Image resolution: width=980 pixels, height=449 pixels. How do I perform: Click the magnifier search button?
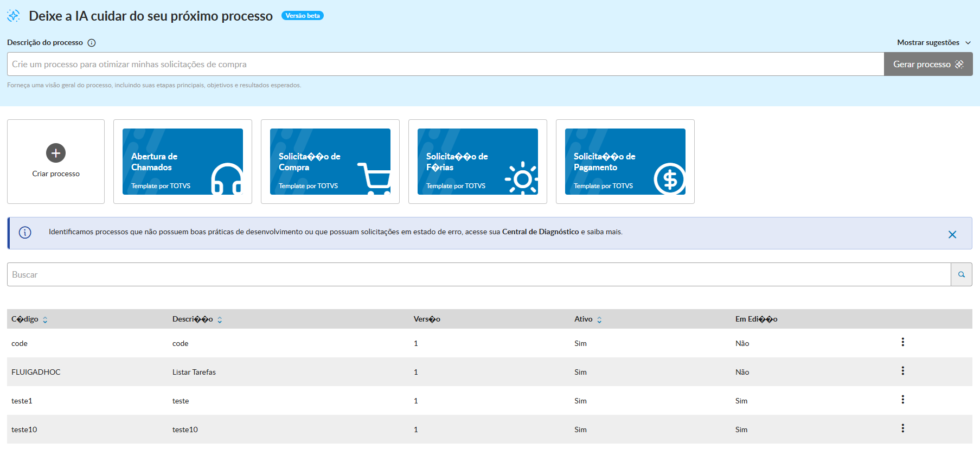point(962,274)
